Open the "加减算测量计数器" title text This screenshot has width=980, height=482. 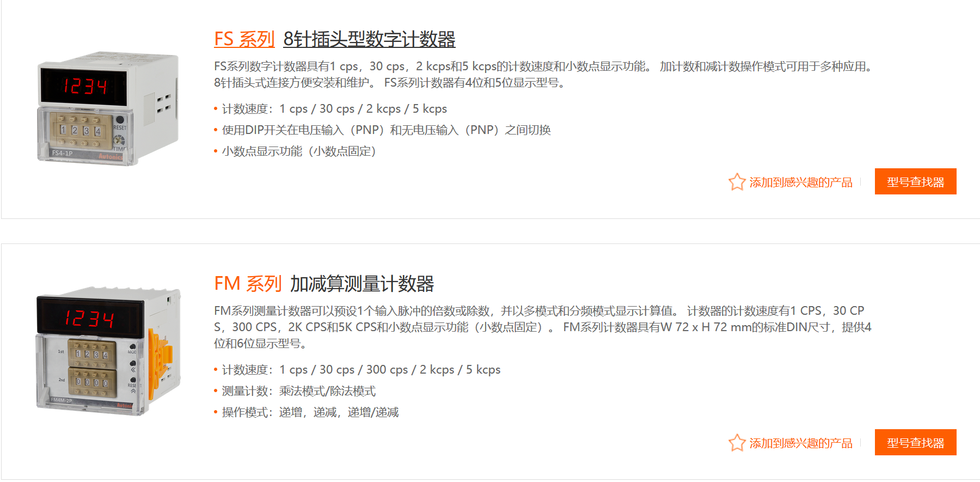pyautogui.click(x=362, y=284)
